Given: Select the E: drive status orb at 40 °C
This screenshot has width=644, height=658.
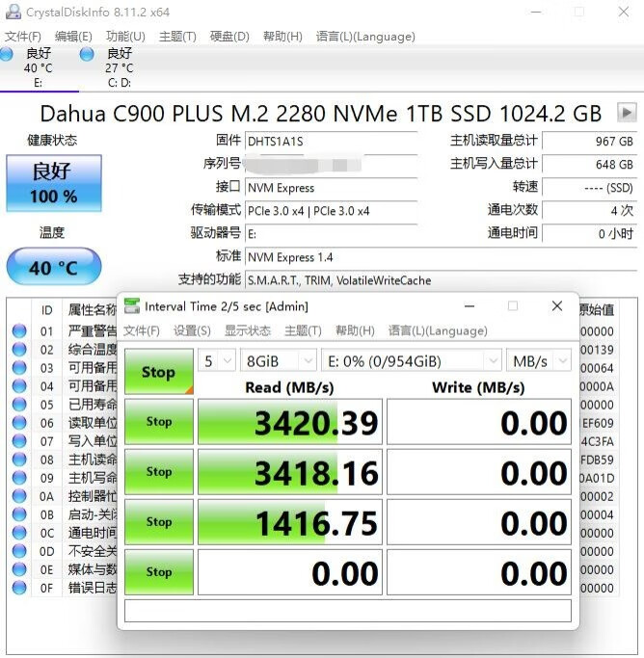Looking at the screenshot, I should 7,54.
